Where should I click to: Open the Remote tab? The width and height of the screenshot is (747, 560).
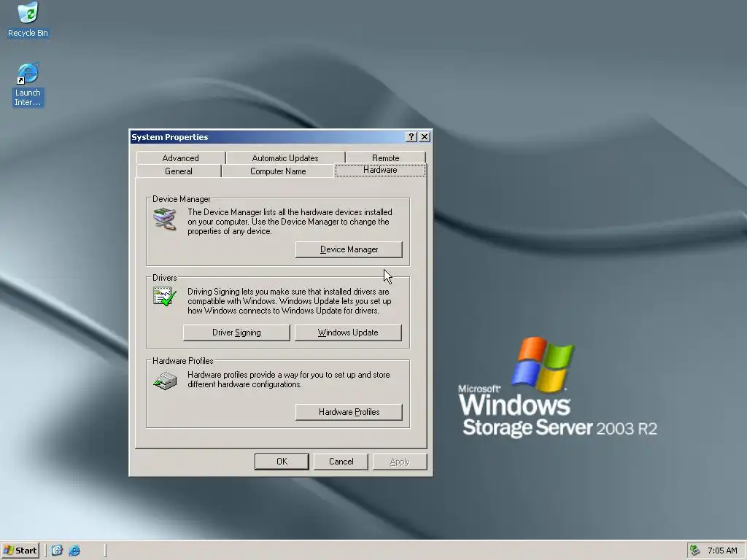pos(385,157)
